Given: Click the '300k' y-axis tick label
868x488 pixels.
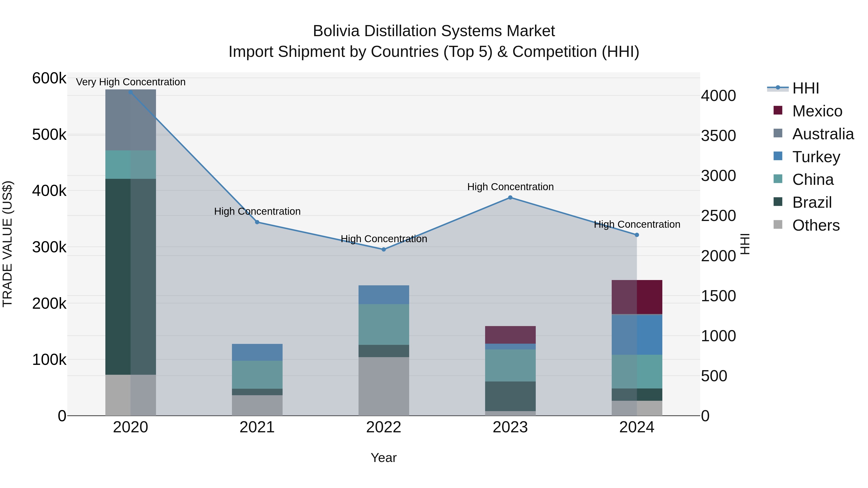Looking at the screenshot, I should (49, 247).
